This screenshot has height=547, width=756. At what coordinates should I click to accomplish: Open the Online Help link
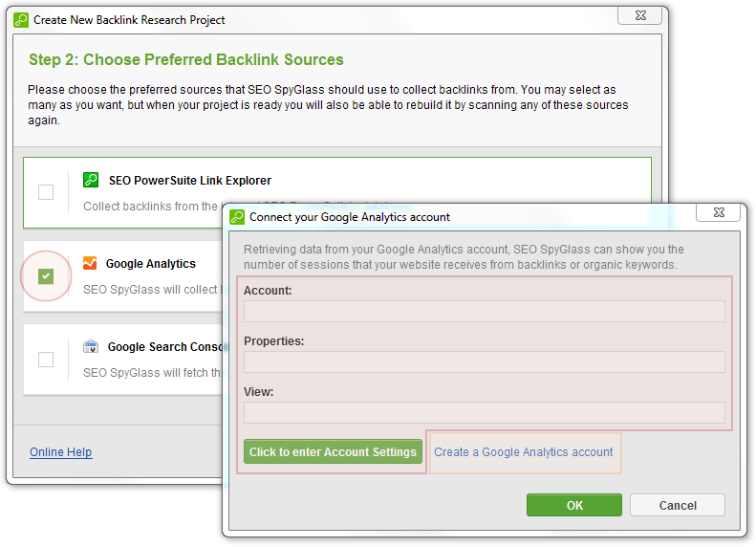tap(60, 452)
